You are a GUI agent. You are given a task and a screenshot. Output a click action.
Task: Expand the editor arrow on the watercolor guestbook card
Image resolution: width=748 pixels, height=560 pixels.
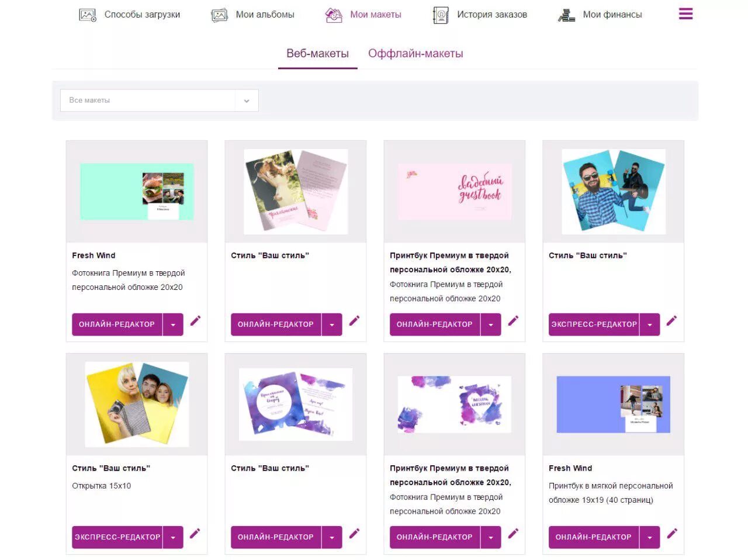point(491,537)
